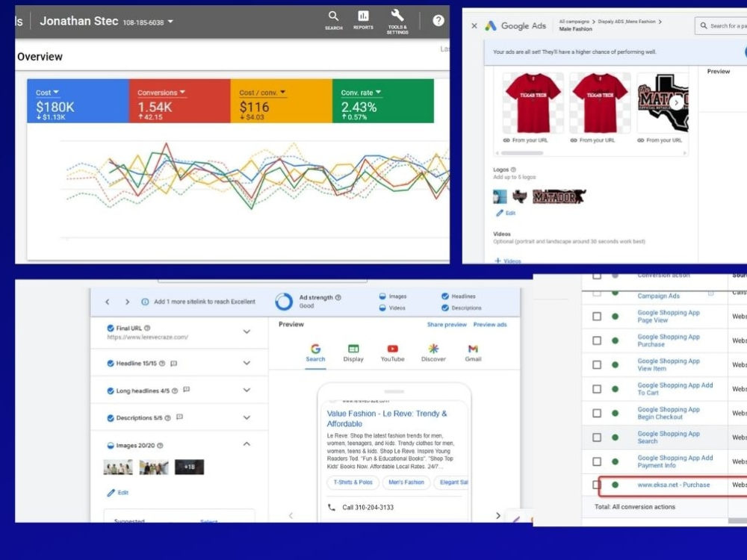Expand the Headline 15/15 section
747x560 pixels.
point(247,363)
